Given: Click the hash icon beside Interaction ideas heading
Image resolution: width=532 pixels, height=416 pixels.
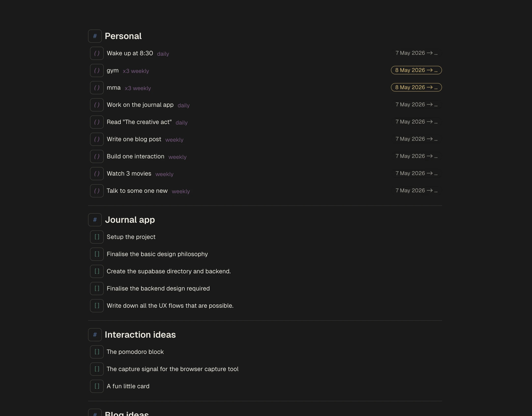Looking at the screenshot, I should point(95,335).
